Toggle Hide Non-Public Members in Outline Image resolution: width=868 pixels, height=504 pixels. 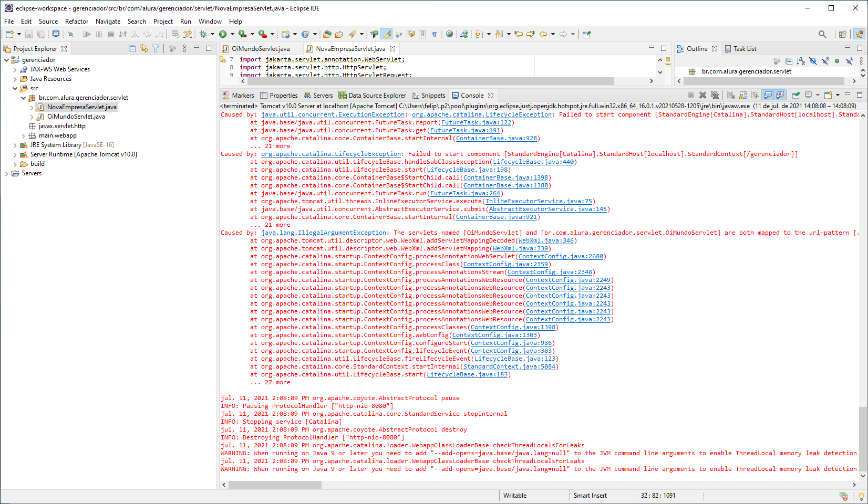(x=837, y=61)
